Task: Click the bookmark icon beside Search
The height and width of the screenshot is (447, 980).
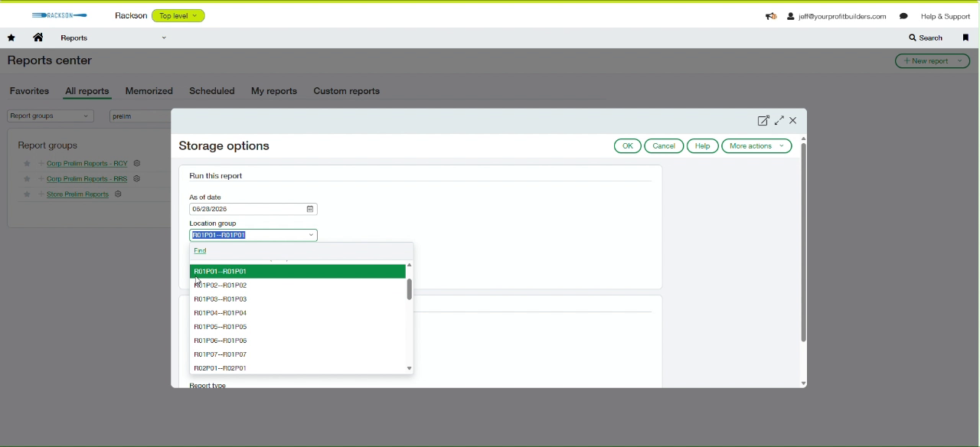Action: coord(966,38)
